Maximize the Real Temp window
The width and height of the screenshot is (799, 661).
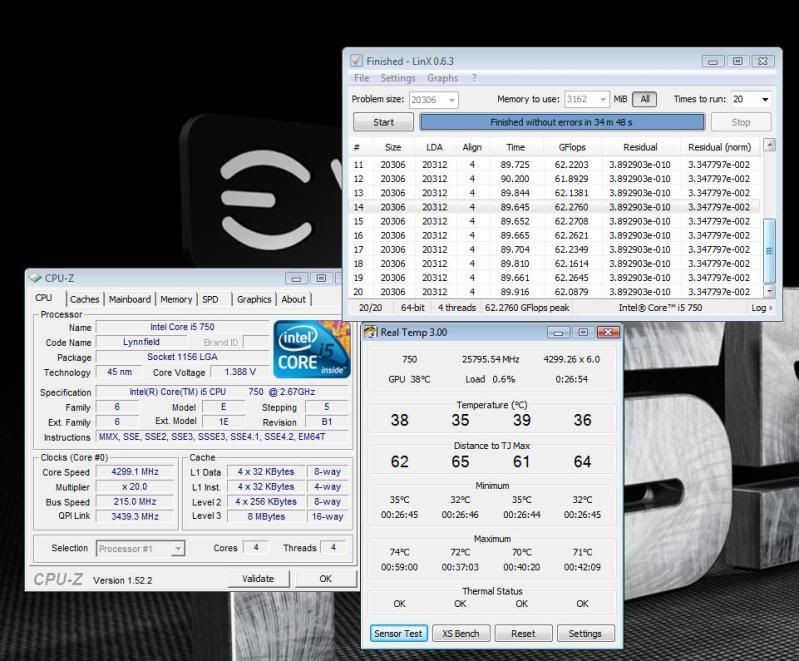tap(583, 333)
